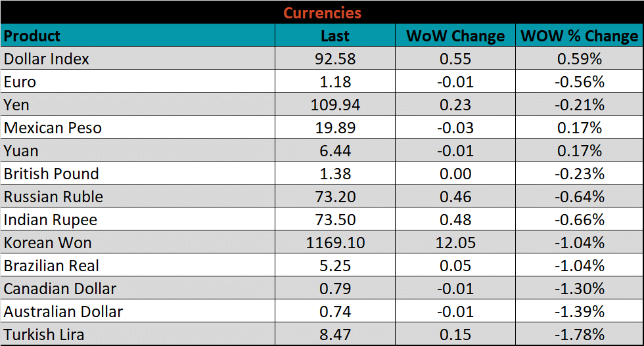Image resolution: width=644 pixels, height=346 pixels.
Task: Click the Canadian Dollar row label
Action: tap(60, 289)
